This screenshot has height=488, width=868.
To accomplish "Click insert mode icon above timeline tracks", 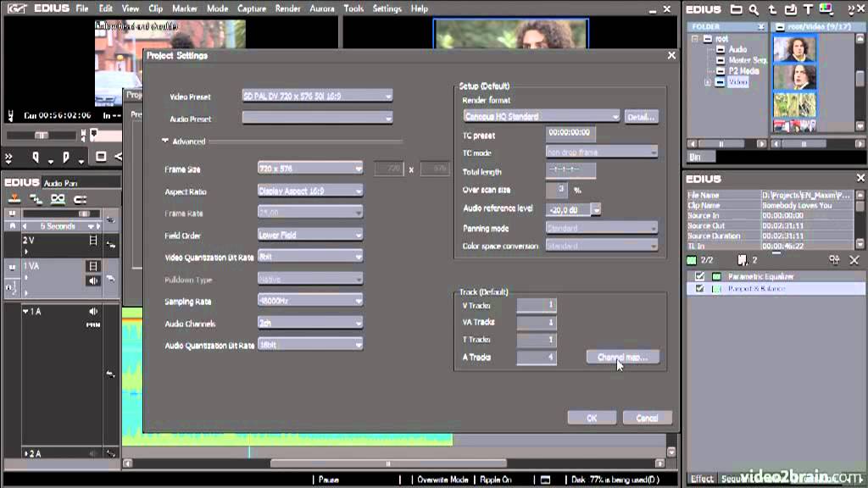I will 14,198.
